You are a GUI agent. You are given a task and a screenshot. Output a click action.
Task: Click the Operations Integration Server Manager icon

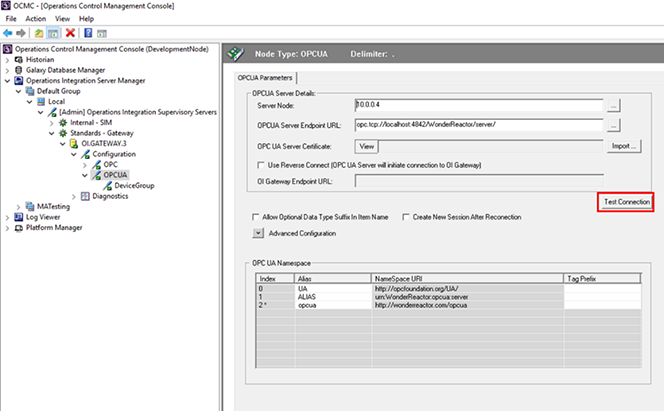click(19, 80)
